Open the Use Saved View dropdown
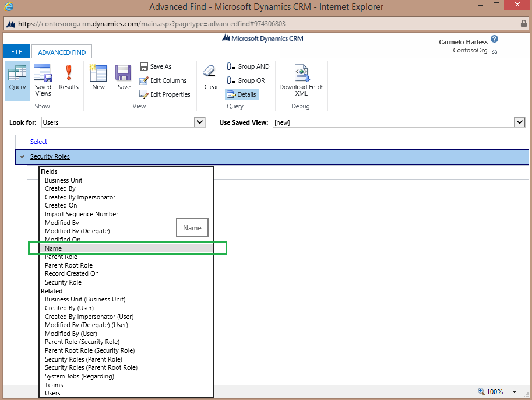 520,122
